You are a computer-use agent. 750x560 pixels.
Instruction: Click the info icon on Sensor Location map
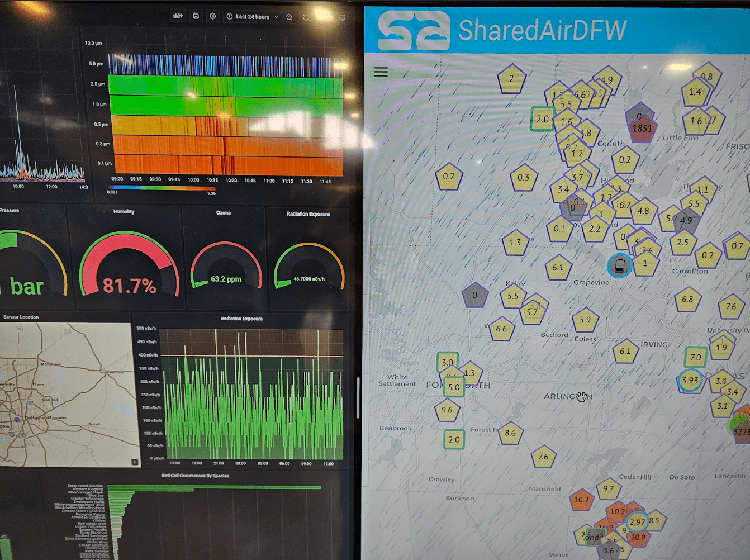click(134, 462)
